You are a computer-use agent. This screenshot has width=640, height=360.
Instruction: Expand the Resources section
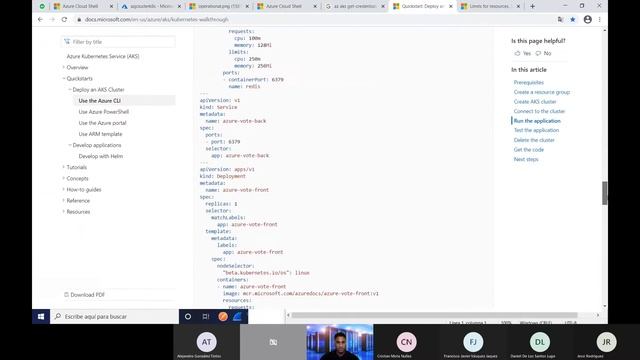pos(64,211)
